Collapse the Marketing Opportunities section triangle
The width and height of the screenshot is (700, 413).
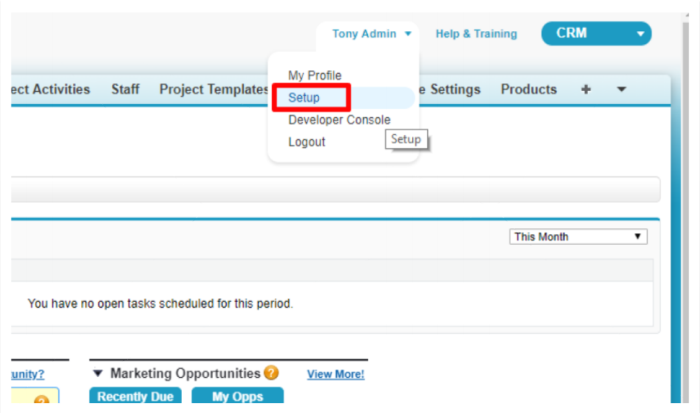98,373
